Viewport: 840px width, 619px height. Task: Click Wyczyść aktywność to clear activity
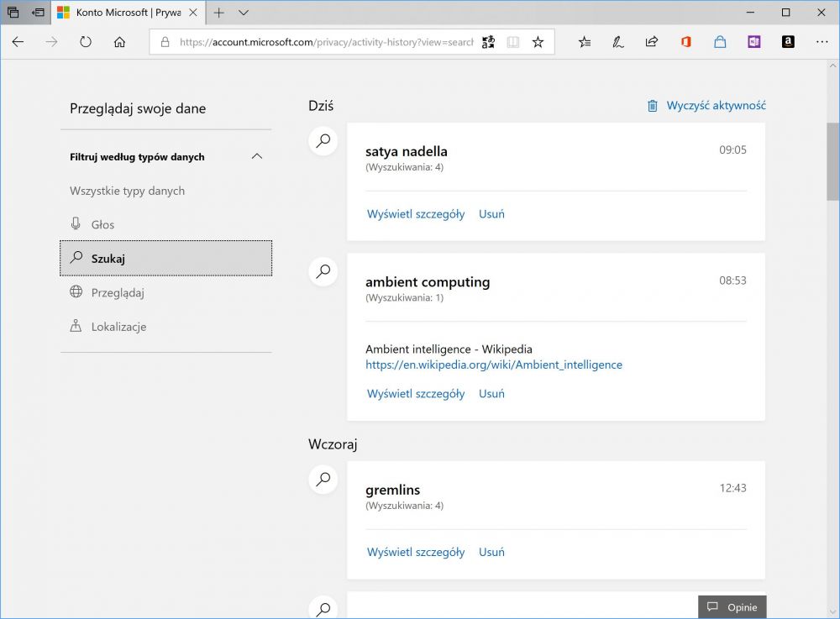tap(716, 106)
